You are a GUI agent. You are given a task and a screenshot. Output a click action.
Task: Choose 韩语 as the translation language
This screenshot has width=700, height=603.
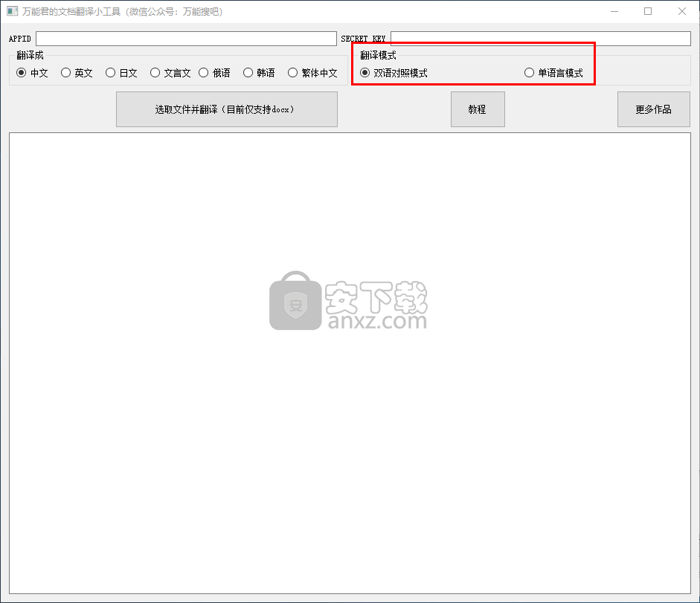259,73
